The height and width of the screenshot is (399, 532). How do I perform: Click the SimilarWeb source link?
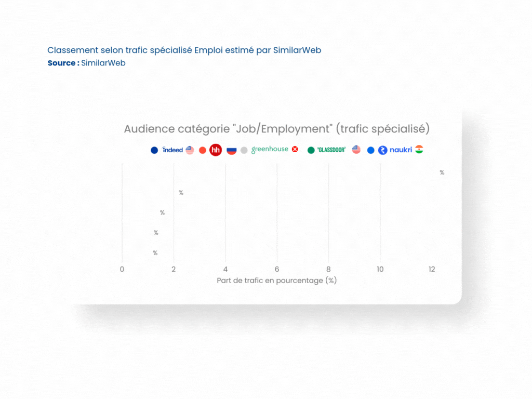[x=103, y=63]
